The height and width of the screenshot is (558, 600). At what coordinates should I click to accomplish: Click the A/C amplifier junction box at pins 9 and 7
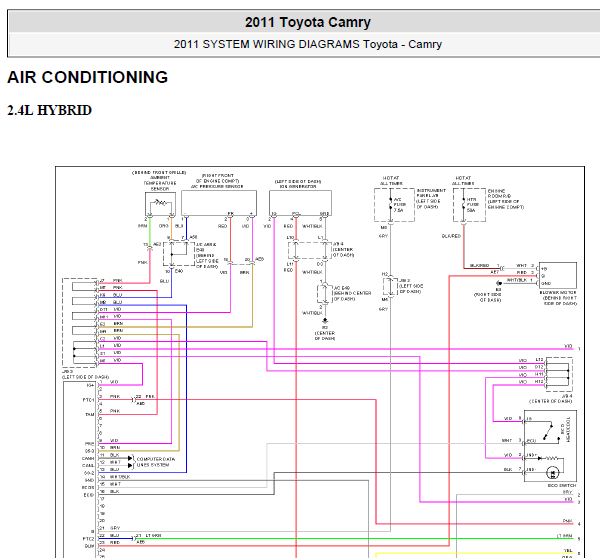point(179,254)
